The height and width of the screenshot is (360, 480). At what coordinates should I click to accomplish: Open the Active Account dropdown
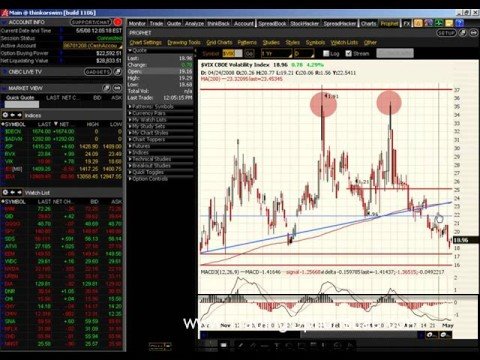coord(93,46)
